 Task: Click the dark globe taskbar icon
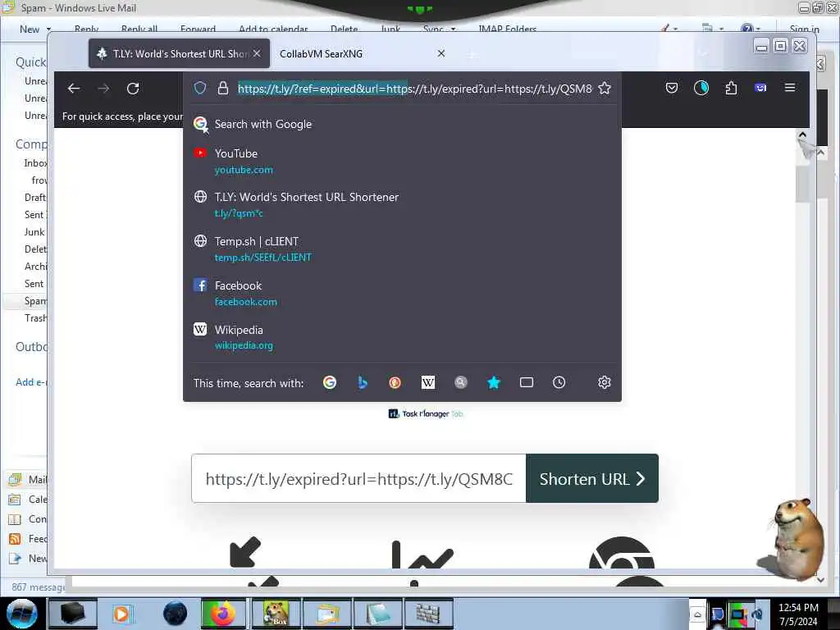tap(175, 614)
